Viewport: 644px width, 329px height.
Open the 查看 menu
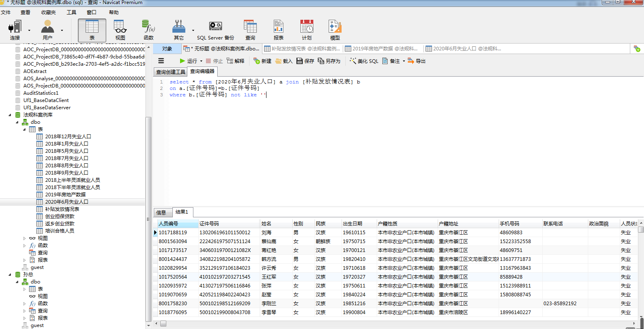click(x=25, y=12)
